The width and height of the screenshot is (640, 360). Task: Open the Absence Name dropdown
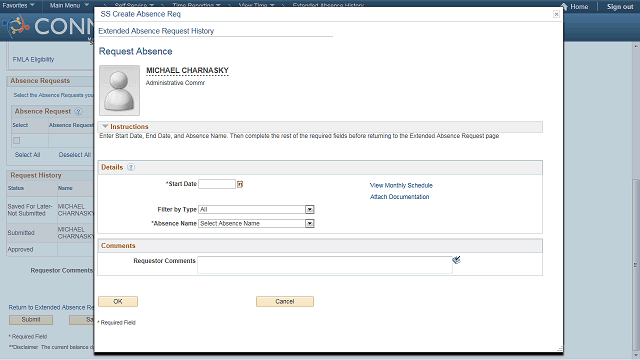310,223
